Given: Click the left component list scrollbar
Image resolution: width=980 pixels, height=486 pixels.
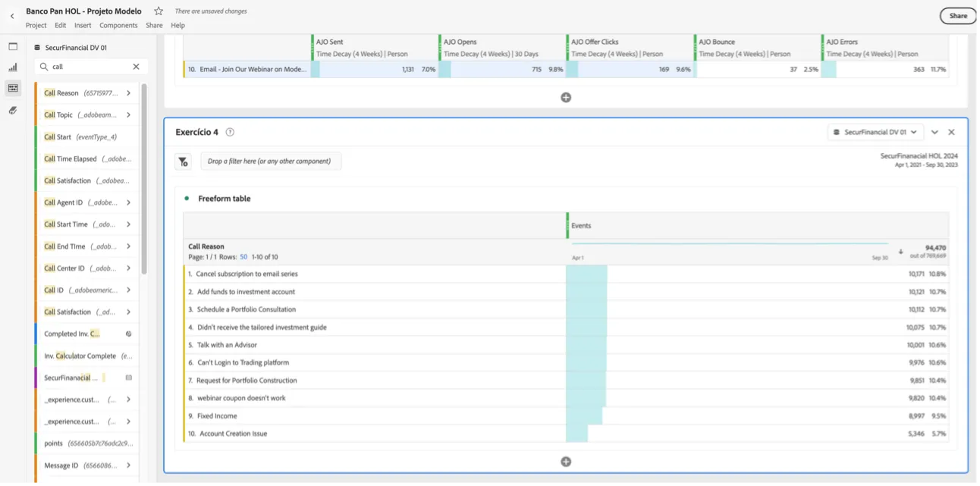Looking at the screenshot, I should coord(143,179).
